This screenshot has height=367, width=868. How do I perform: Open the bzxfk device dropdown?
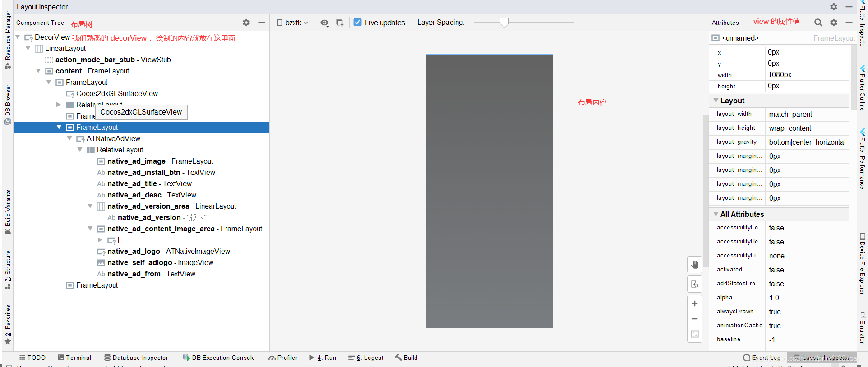coord(292,23)
